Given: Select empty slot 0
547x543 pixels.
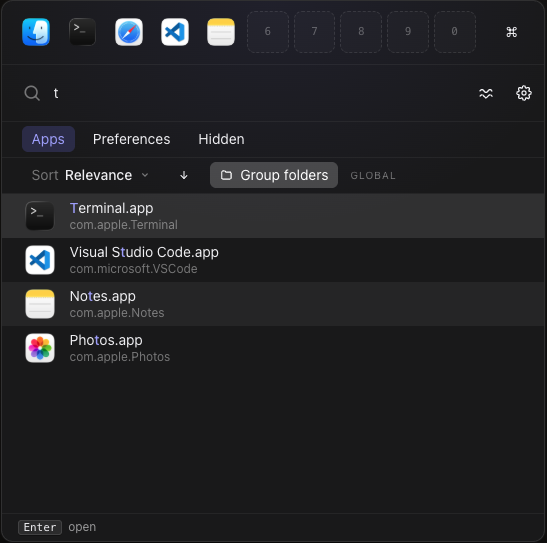Looking at the screenshot, I should (x=455, y=32).
